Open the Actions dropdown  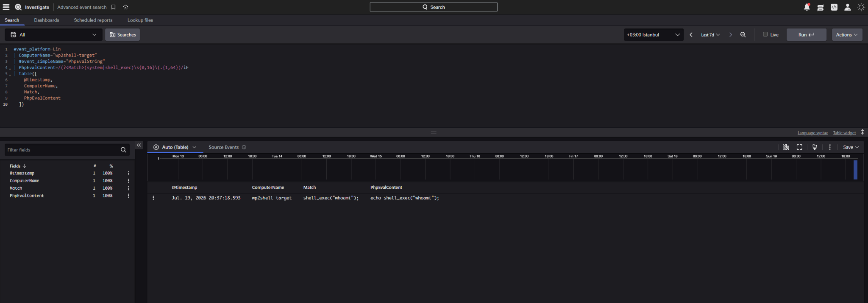847,35
